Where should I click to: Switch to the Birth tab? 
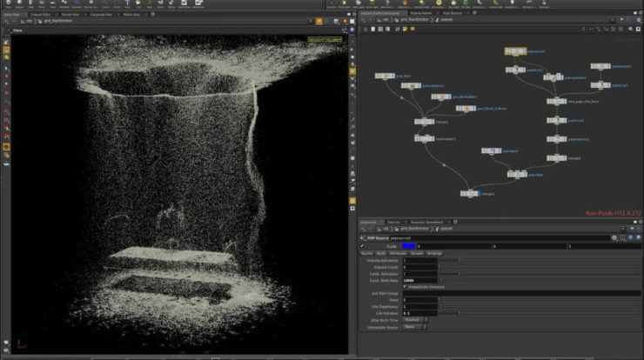click(x=380, y=253)
